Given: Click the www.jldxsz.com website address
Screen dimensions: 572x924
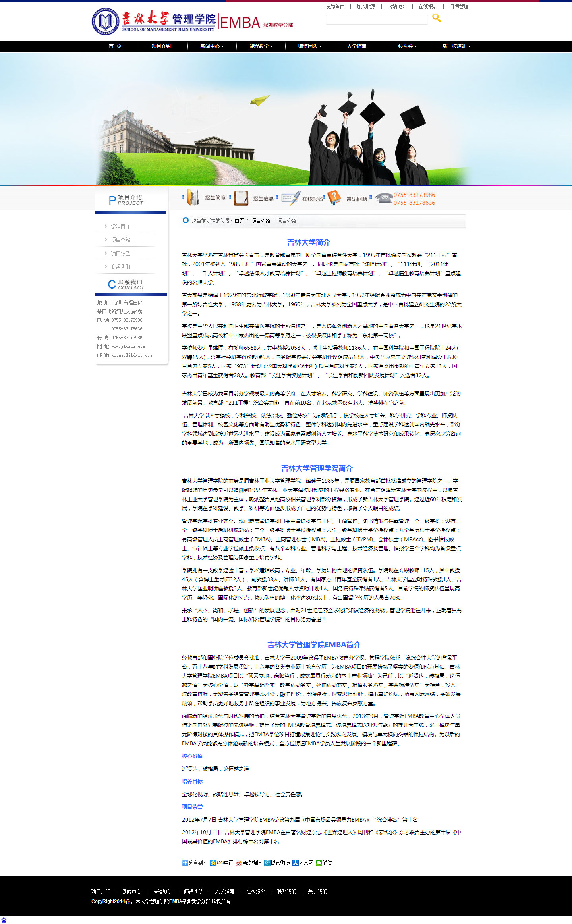Looking at the screenshot, I should [128, 347].
